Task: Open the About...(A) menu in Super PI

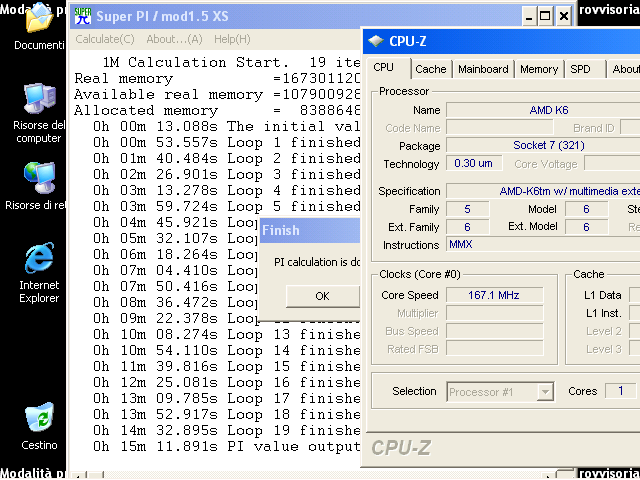Action: 174,39
